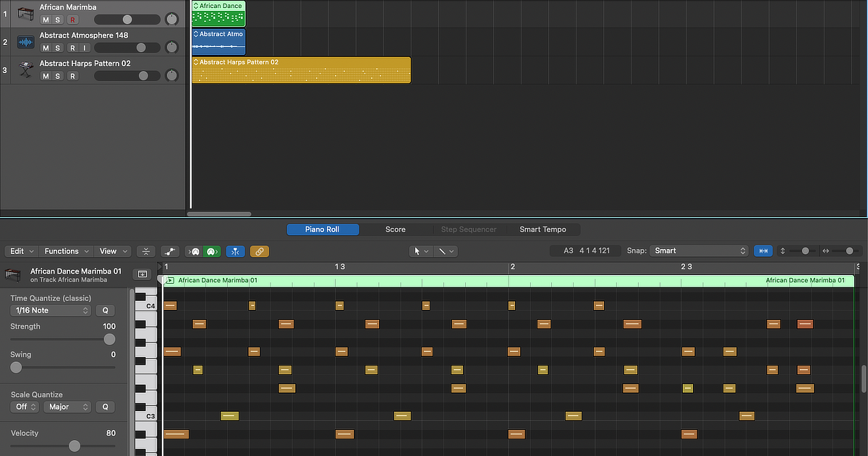
Task: Open the Snap dropdown set to Smart
Action: click(698, 250)
